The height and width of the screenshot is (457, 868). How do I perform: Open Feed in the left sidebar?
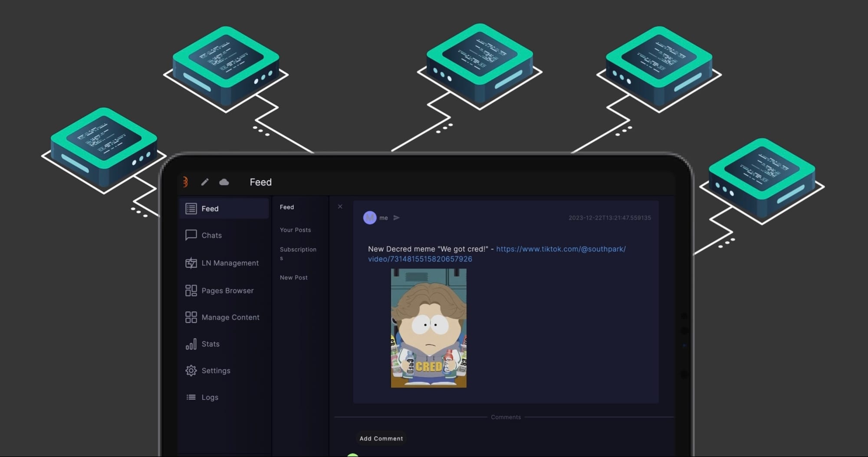[x=224, y=209]
